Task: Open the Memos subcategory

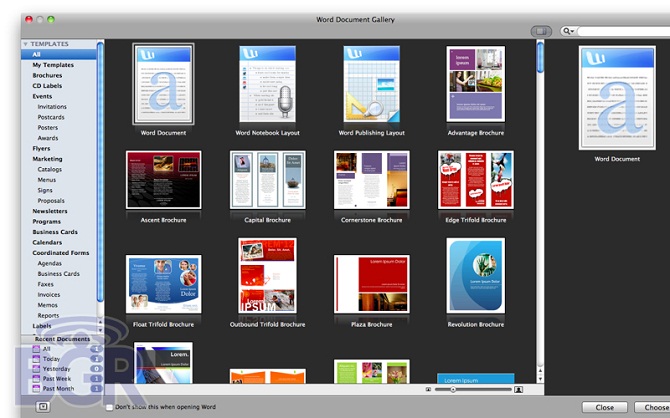Action: click(x=47, y=305)
